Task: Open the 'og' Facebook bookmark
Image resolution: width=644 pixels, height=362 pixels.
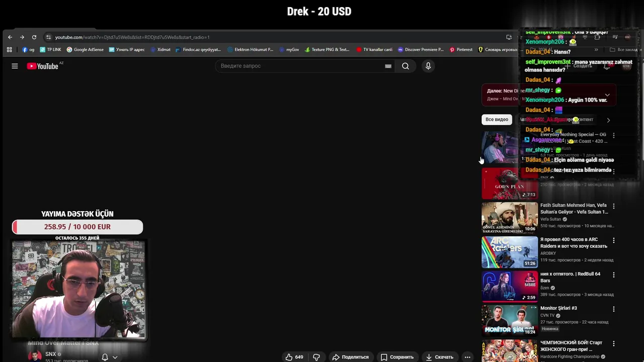Action: [28, 50]
